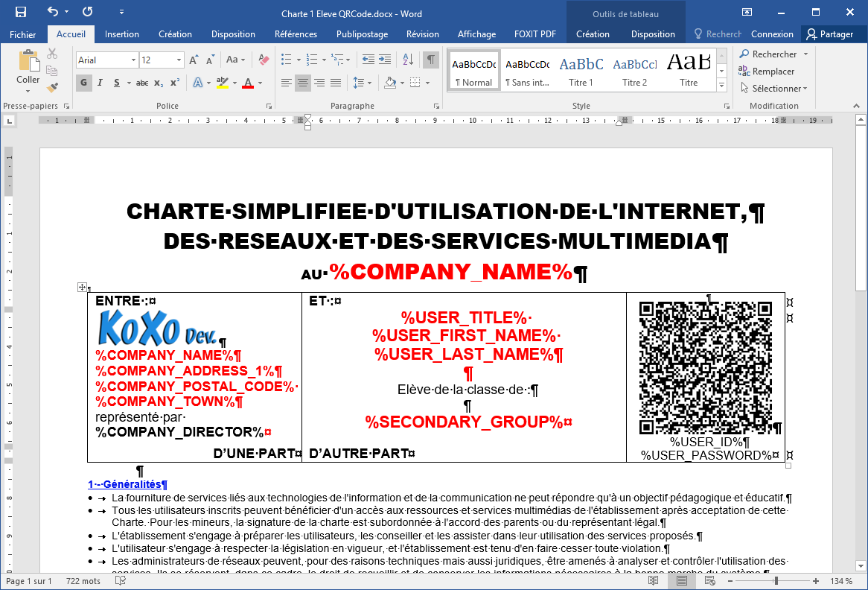Increase the paragraph indent
Screen dimensions: 868x590
[x=385, y=60]
